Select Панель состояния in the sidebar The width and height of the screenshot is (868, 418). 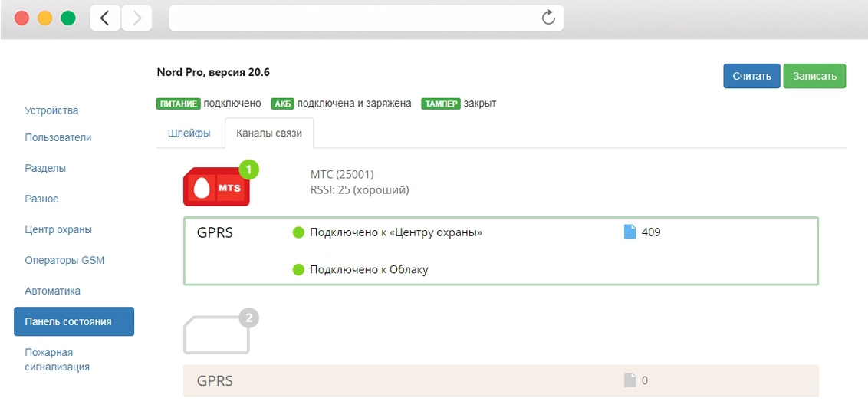click(x=74, y=321)
